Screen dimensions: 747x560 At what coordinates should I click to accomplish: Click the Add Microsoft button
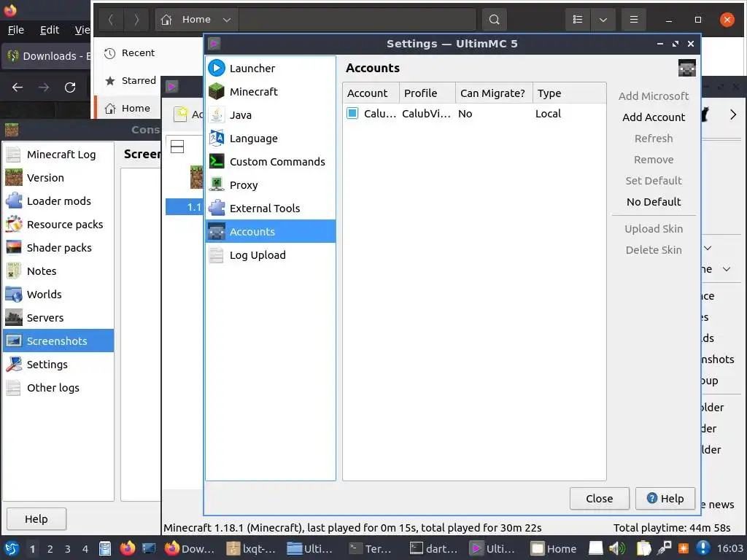click(x=653, y=96)
